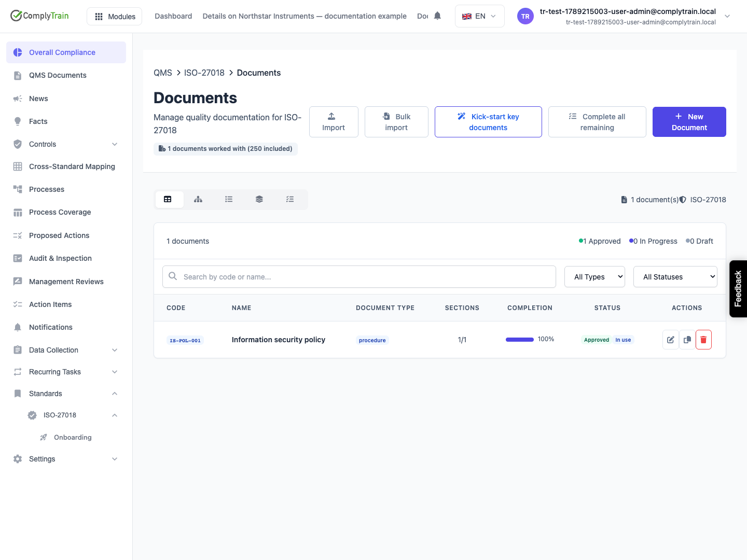The width and height of the screenshot is (747, 560).
Task: Delete the Information security policy document
Action: point(703,340)
